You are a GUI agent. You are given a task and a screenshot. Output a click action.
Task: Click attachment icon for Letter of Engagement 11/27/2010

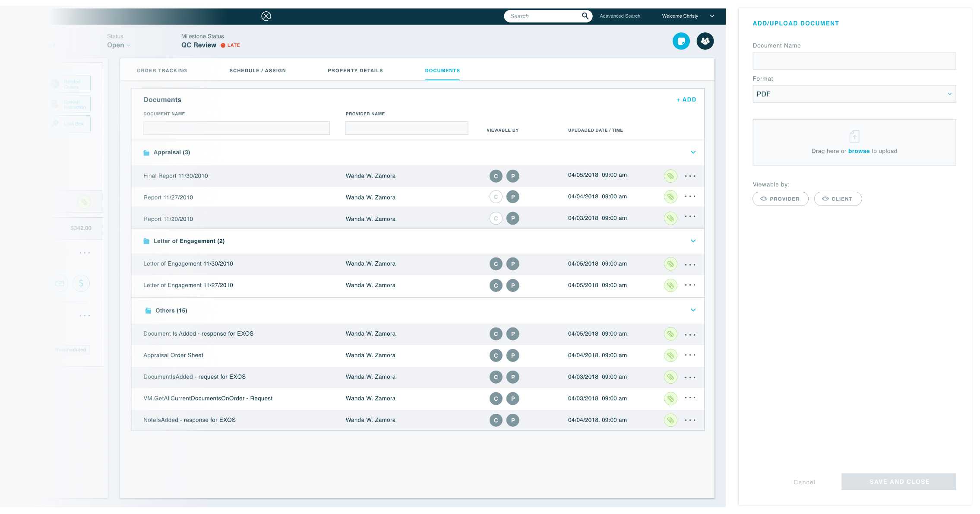point(670,286)
